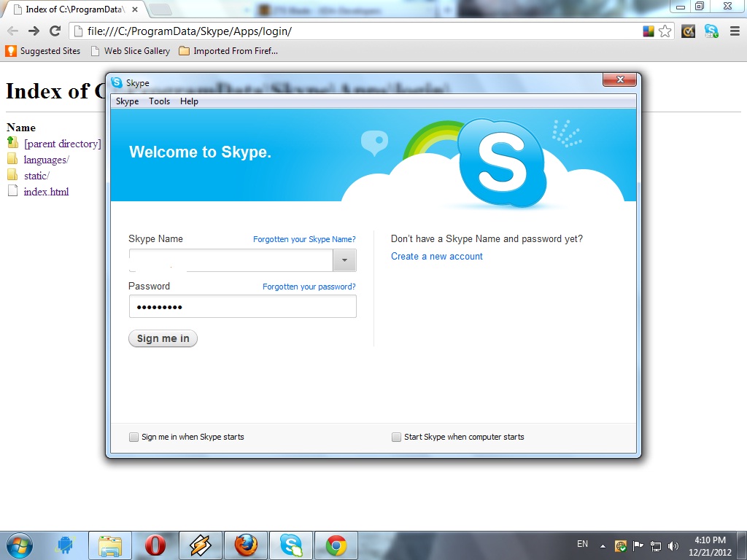
Task: Open the languages/ folder link
Action: [x=47, y=160]
